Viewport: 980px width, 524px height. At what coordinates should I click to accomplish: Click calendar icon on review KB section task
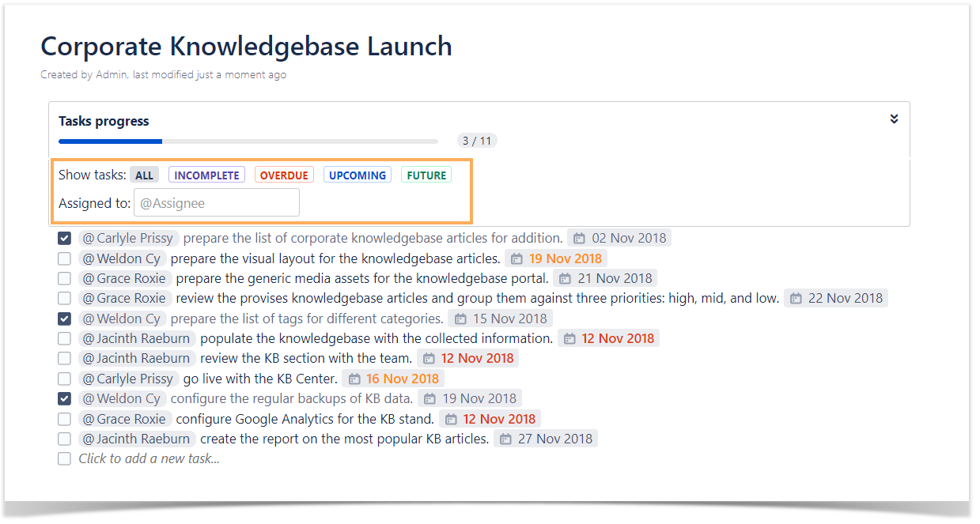coord(429,358)
